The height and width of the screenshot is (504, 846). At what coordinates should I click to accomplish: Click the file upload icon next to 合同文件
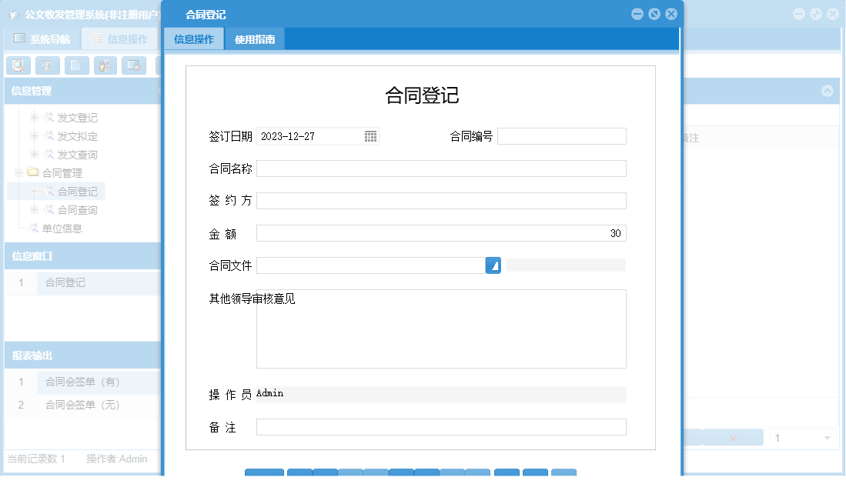coord(493,265)
